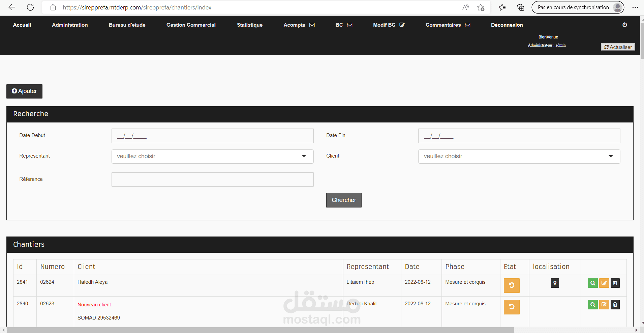Click orange undo state button for chantier 2841
644x333 pixels.
[512, 285]
